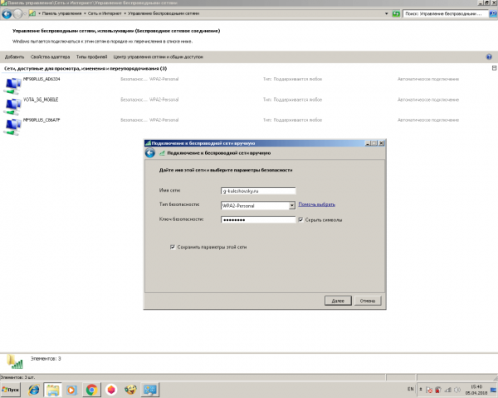Select MP90PLUS_CB6A7F network name
This screenshot has height=398, width=498.
(x=41, y=120)
